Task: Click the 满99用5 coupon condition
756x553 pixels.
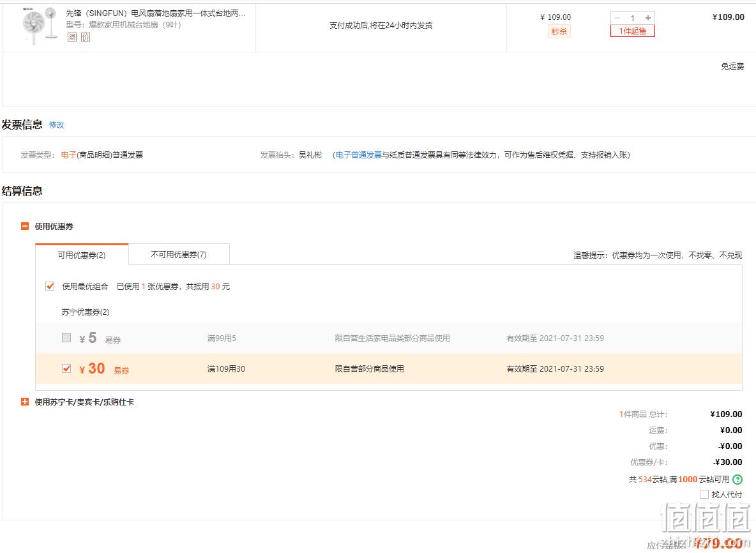Action: [222, 338]
